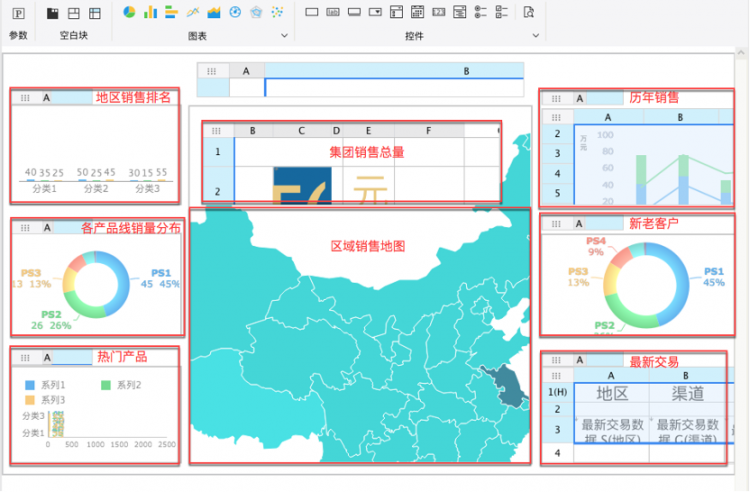Choose the scatter chart icon

click(x=277, y=12)
